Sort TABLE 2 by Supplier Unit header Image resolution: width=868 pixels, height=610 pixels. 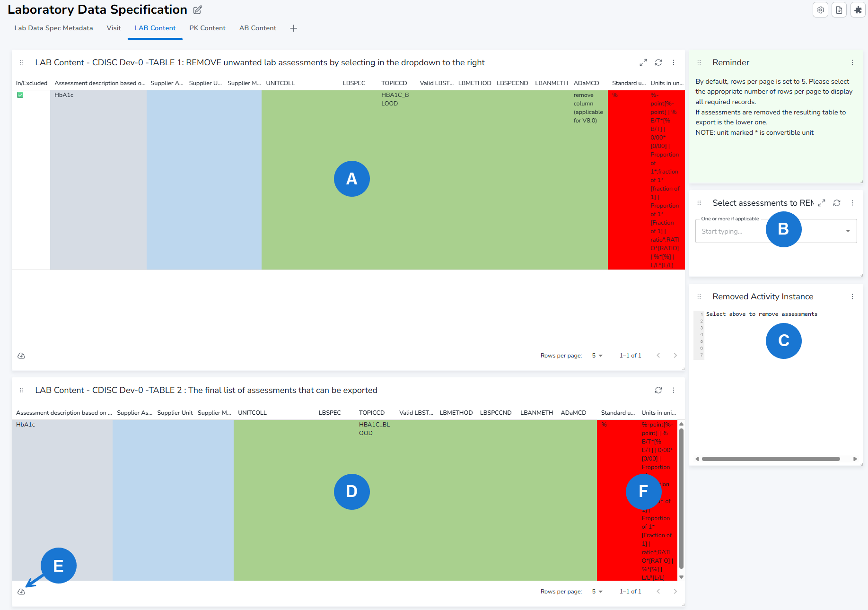point(175,413)
